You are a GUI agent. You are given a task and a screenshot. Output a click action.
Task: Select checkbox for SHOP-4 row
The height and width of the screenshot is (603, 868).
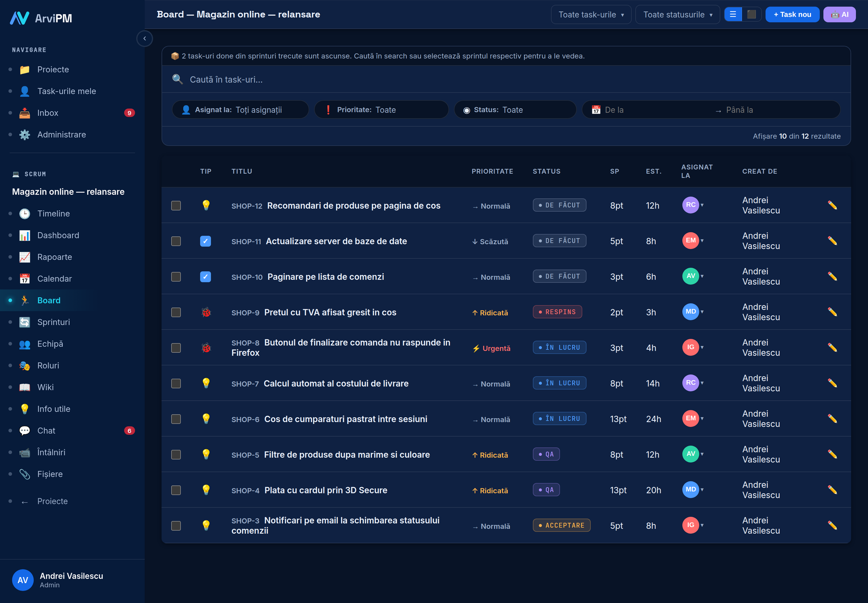tap(176, 490)
